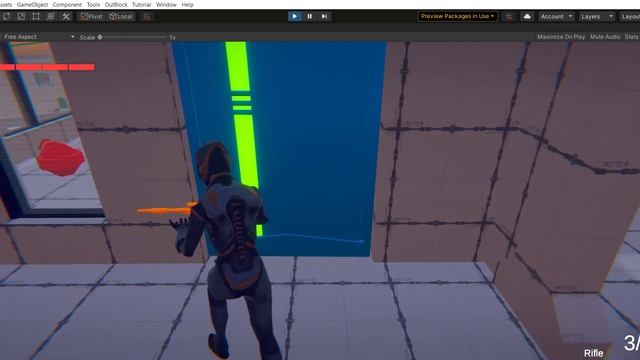The image size is (640, 360).
Task: Click the ammo counter number
Action: [631, 343]
